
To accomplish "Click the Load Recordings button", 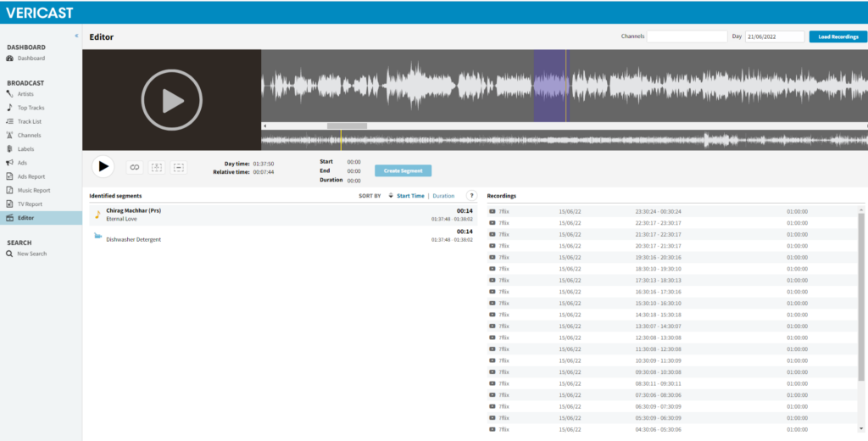I will (x=837, y=36).
